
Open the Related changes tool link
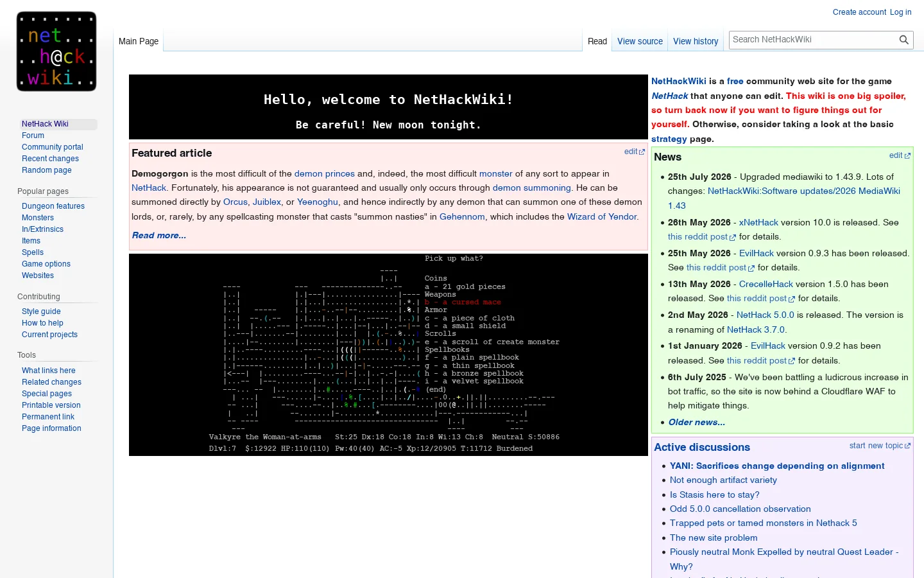click(x=51, y=382)
